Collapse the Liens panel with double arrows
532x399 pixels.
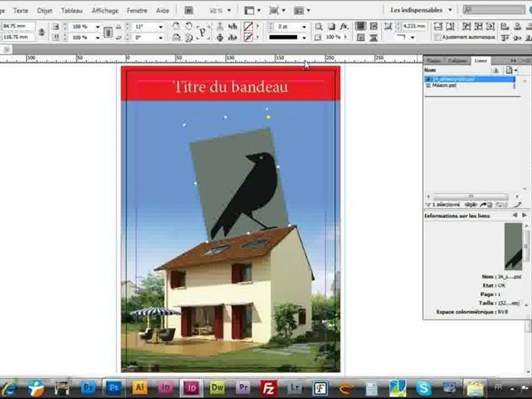point(513,60)
